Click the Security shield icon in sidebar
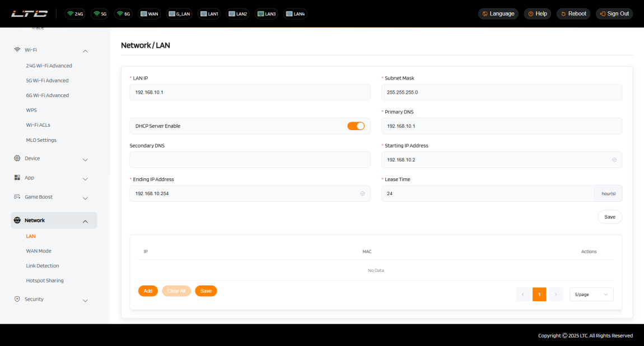Viewport: 644px width, 346px height. pyautogui.click(x=17, y=299)
